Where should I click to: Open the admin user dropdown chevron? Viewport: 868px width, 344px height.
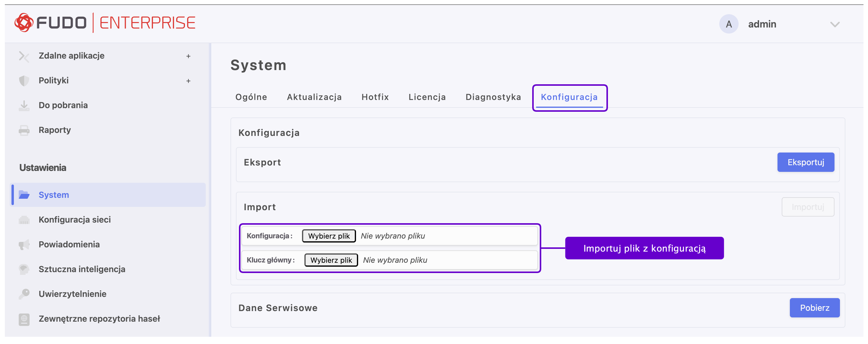(835, 24)
